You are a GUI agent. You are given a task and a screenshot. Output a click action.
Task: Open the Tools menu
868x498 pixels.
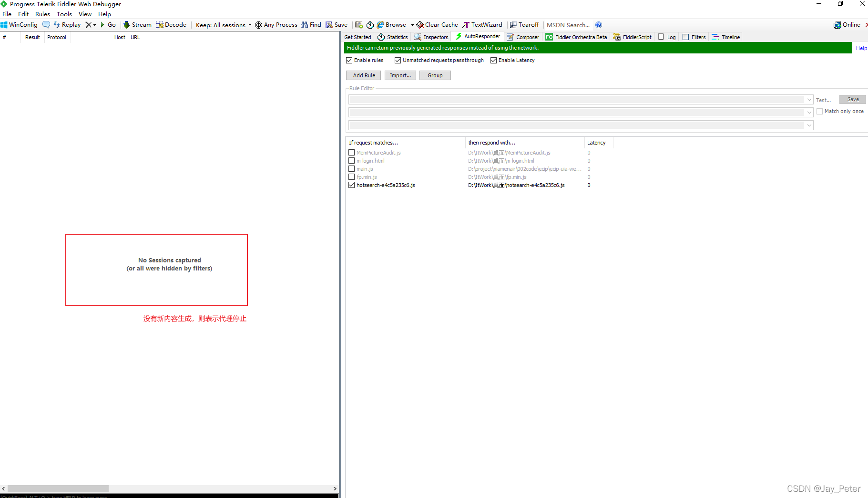click(64, 14)
